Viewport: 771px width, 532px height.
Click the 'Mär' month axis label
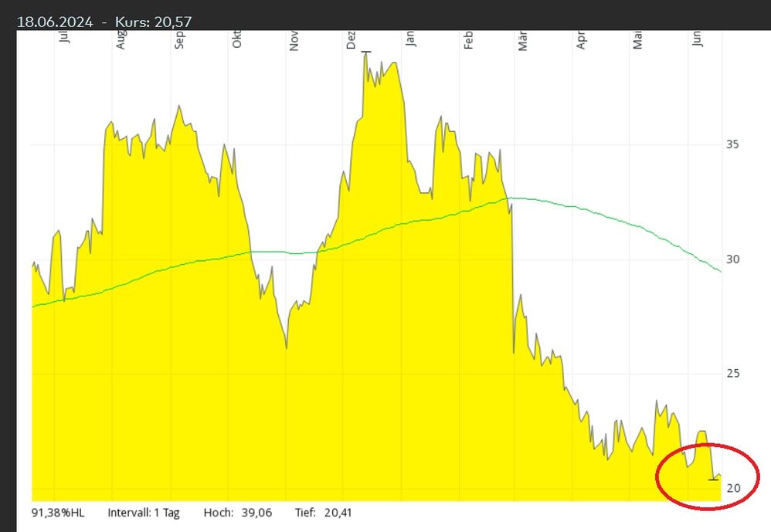(523, 41)
